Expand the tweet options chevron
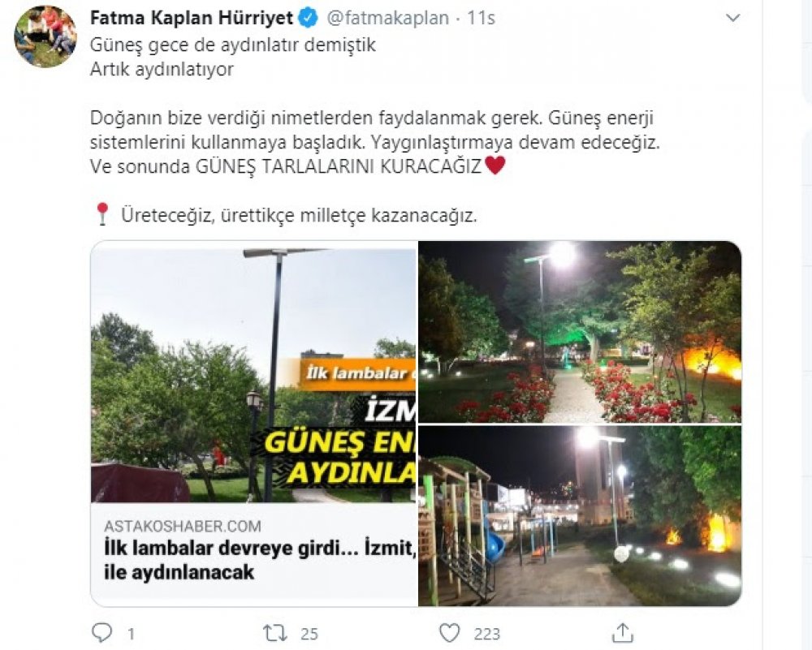 [x=732, y=18]
